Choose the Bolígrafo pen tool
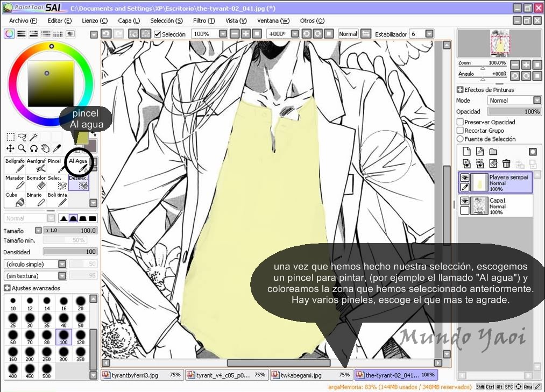 click(15, 166)
